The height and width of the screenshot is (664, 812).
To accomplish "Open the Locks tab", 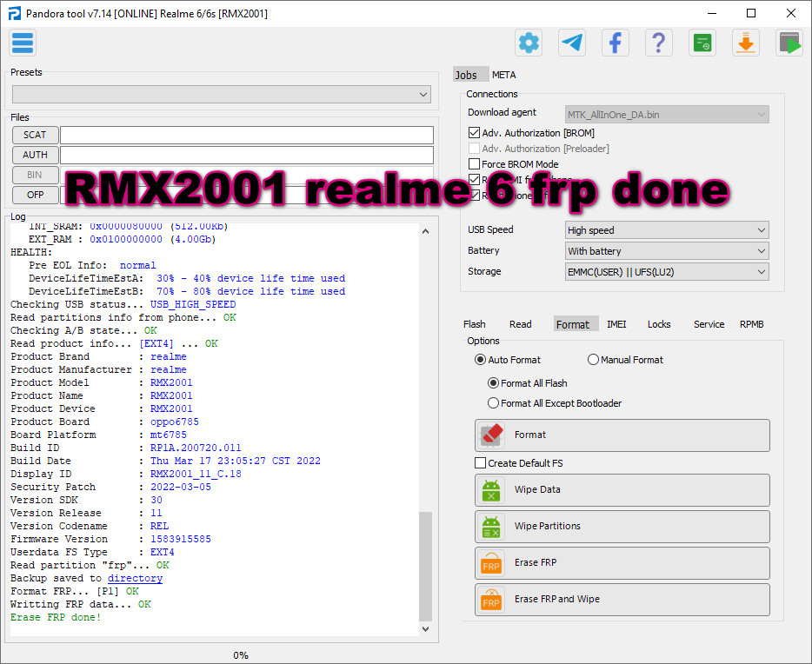I will click(x=659, y=324).
